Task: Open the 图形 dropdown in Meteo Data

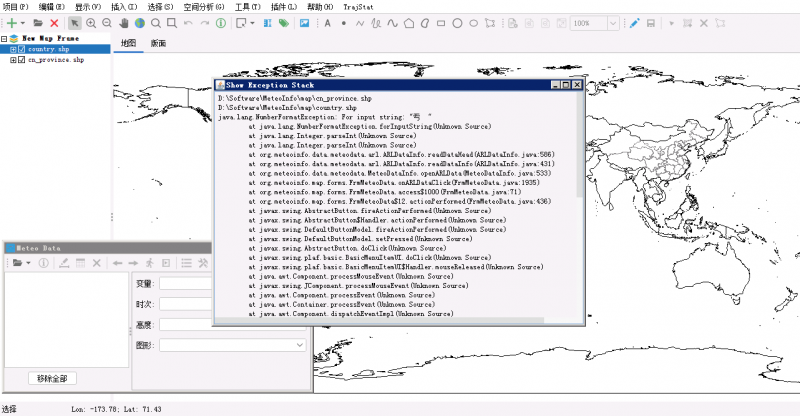Action: 300,345
